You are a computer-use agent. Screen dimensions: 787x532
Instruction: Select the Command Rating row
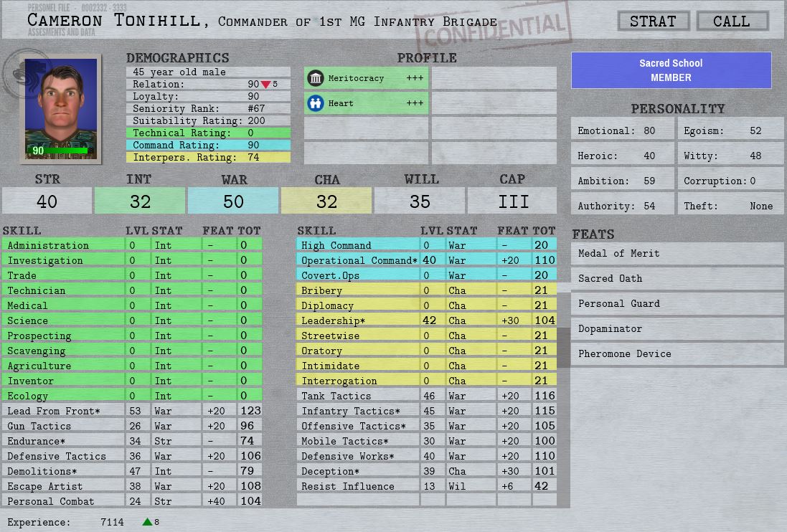click(x=208, y=145)
